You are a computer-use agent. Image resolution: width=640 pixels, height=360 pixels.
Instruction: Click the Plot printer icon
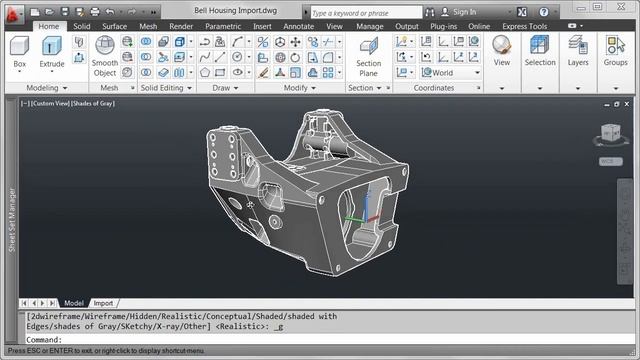click(x=95, y=12)
